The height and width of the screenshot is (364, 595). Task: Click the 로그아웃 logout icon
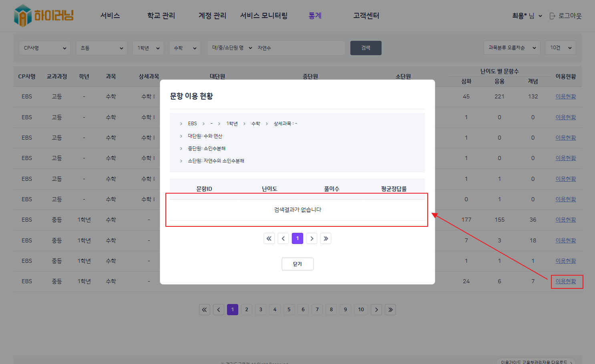click(x=552, y=16)
